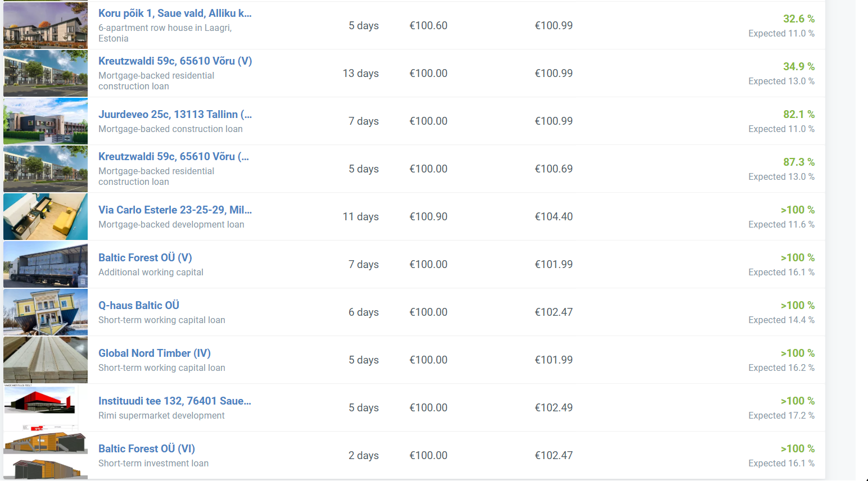Click the Baltic Forest OÜ (V) title

(145, 258)
